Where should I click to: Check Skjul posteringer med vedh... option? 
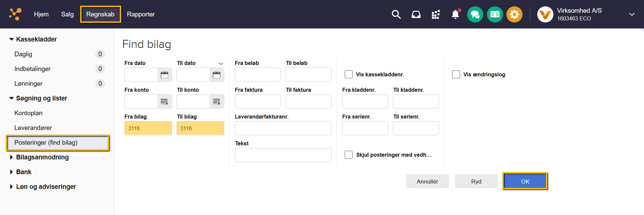click(x=349, y=155)
